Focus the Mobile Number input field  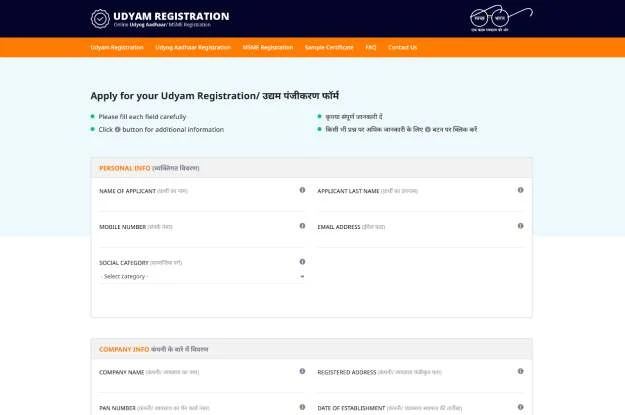click(x=202, y=239)
